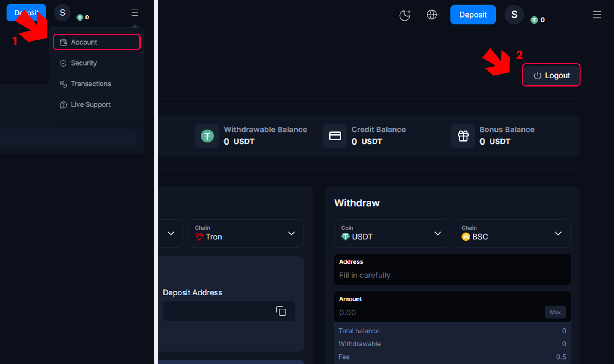Focus the withdraw Amount field
614x364 pixels.
click(x=452, y=307)
